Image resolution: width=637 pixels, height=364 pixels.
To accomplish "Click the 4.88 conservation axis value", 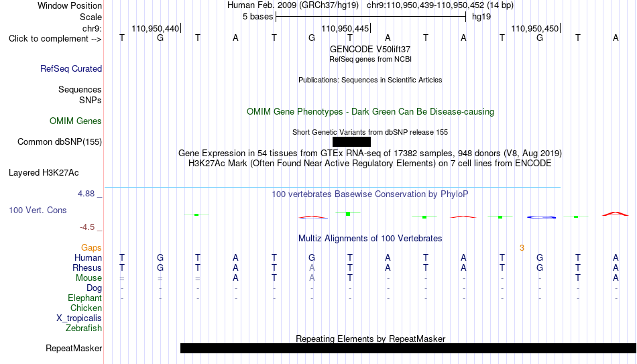I will point(86,194).
